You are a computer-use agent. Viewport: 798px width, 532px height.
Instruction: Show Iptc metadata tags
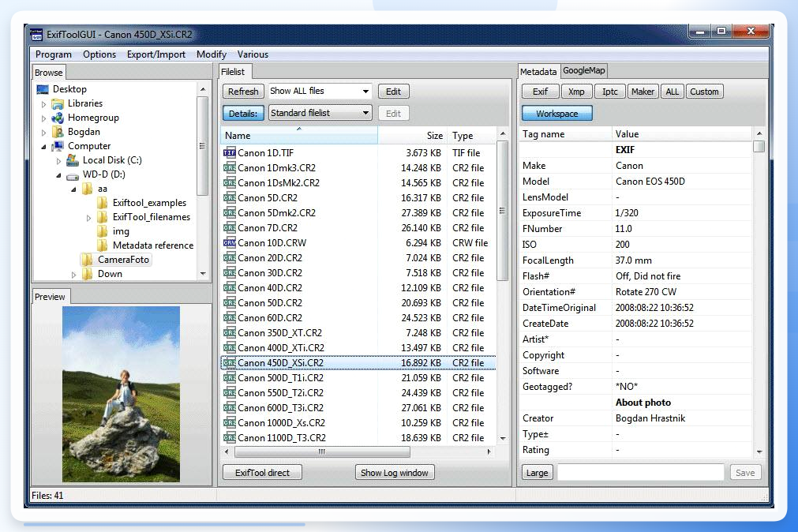(609, 92)
